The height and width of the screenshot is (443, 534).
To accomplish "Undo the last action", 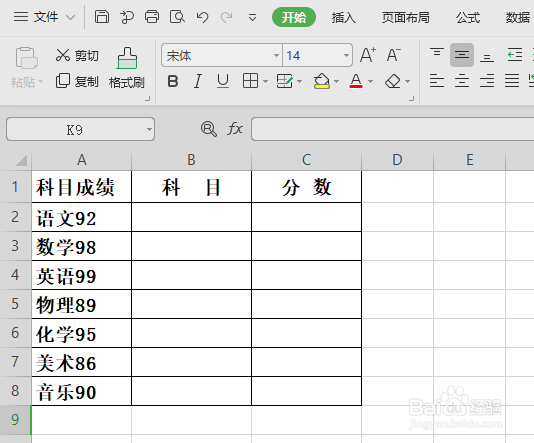I will pos(202,17).
